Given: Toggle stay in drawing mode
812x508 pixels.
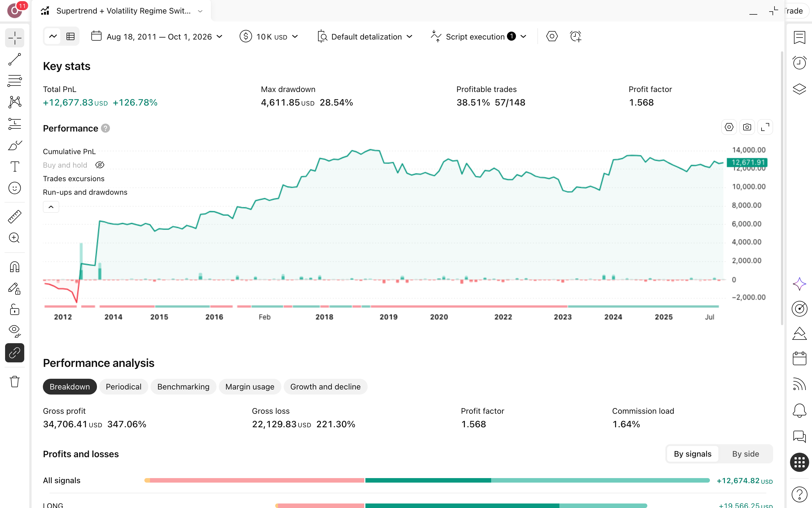Looking at the screenshot, I should coord(14,289).
